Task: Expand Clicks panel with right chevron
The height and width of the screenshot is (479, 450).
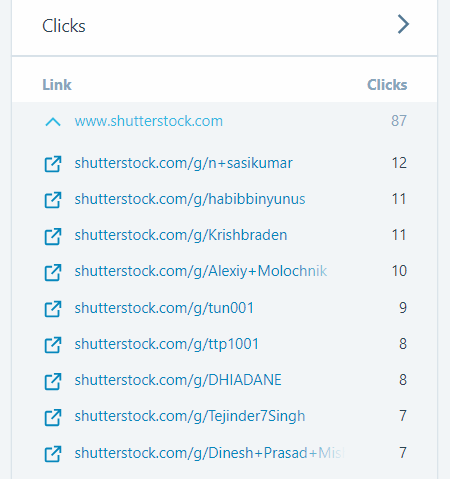Action: coord(403,24)
